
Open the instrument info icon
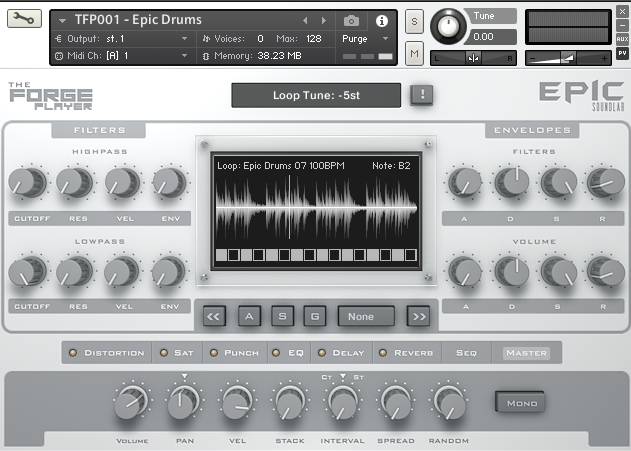tap(381, 21)
